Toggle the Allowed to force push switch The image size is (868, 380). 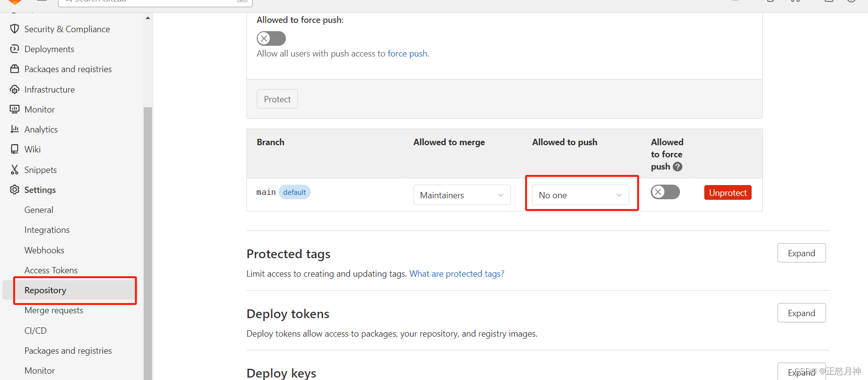coord(271,38)
